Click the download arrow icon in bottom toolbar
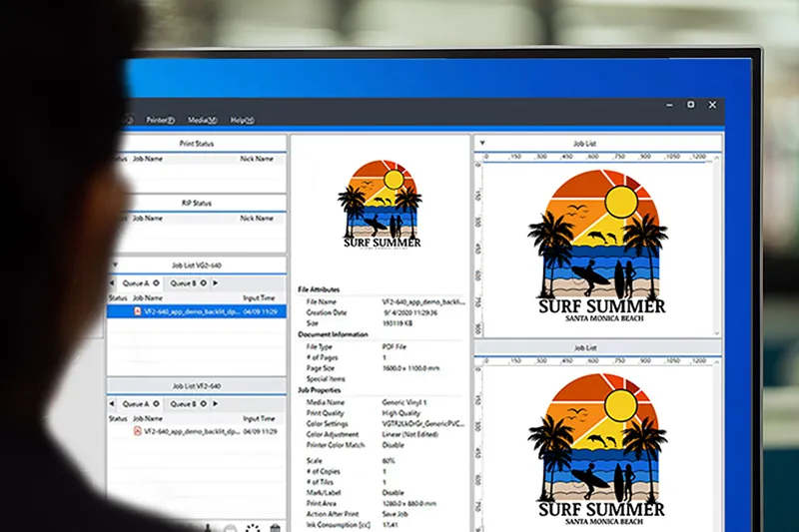The image size is (799, 532). click(209, 527)
